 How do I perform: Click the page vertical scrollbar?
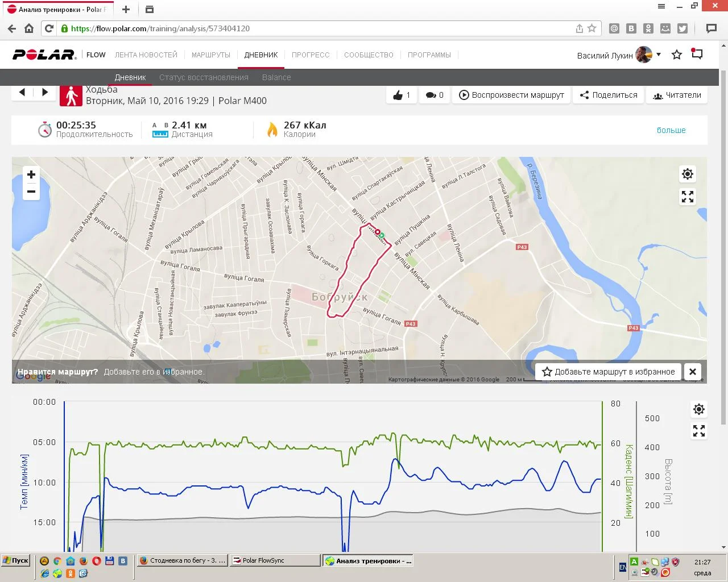(x=723, y=247)
